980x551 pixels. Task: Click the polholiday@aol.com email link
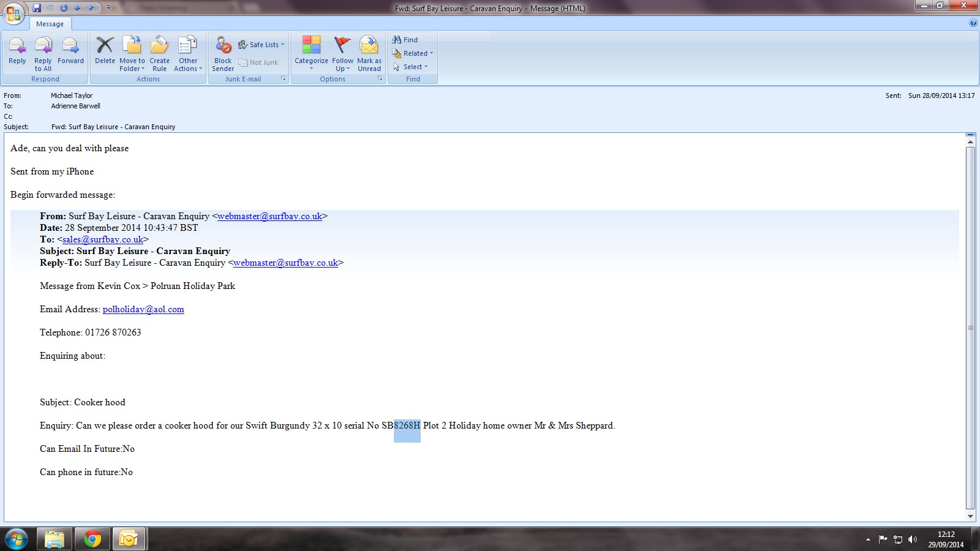pyautogui.click(x=143, y=309)
